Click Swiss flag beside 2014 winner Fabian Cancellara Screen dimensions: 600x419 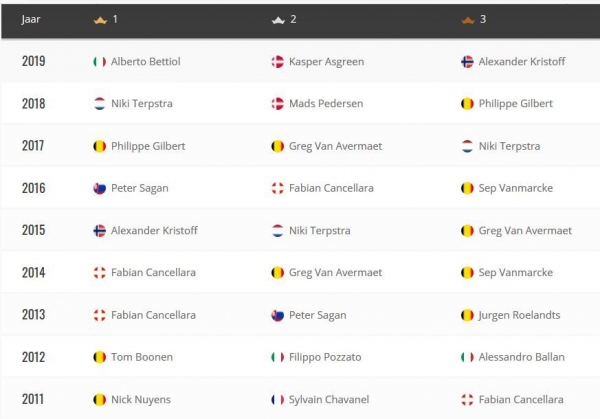click(x=99, y=273)
